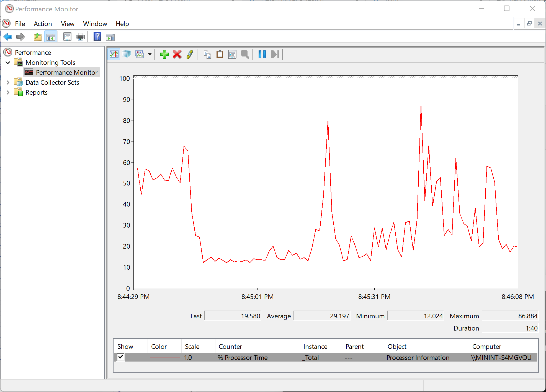Screen dimensions: 546x392
Task: Click the blue Help question mark icon
Action: tap(97, 37)
